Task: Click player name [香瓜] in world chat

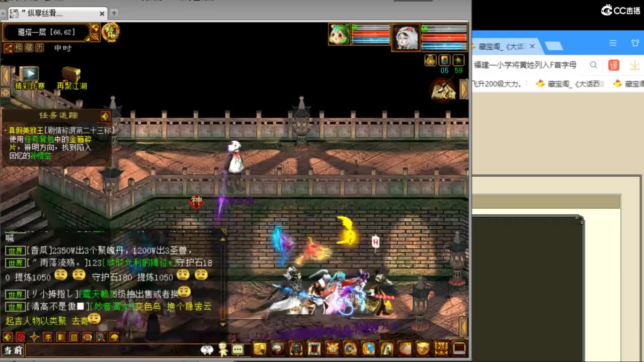Action: (x=39, y=250)
